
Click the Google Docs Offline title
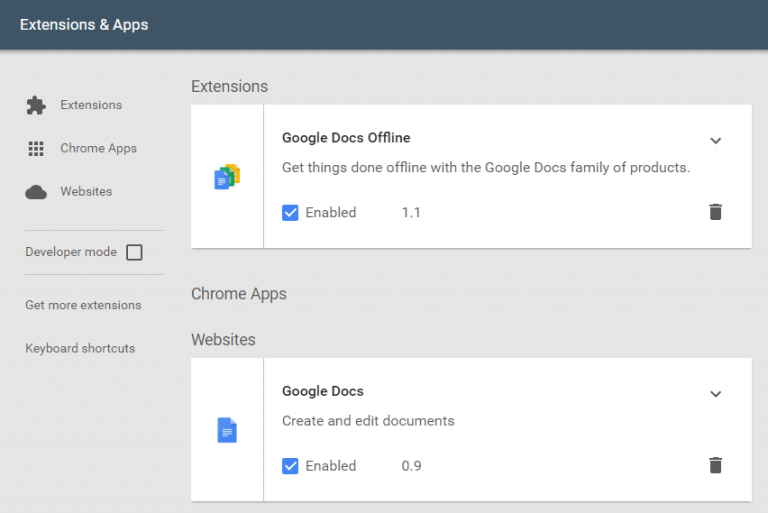point(346,138)
